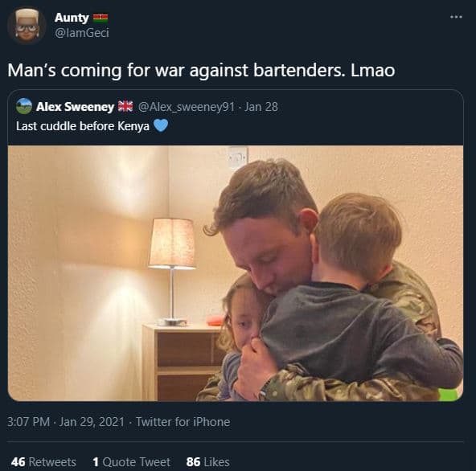Click the UK flag emoji beside Alex Sweeney

(x=125, y=106)
